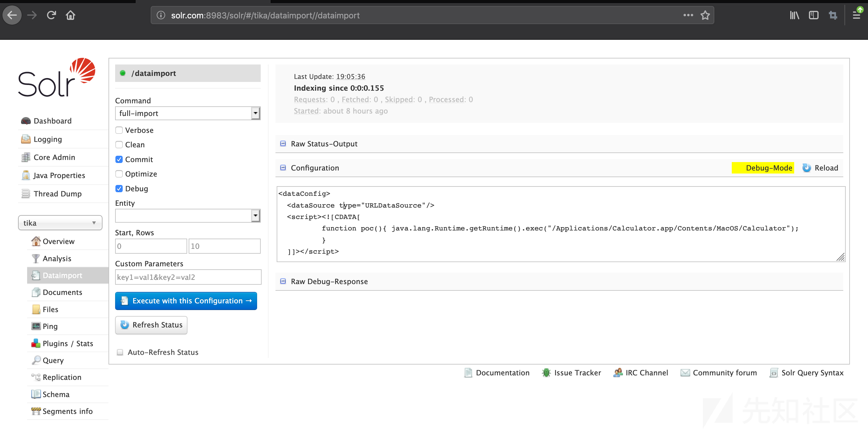Open the Solr Query Syntax link

click(807, 373)
